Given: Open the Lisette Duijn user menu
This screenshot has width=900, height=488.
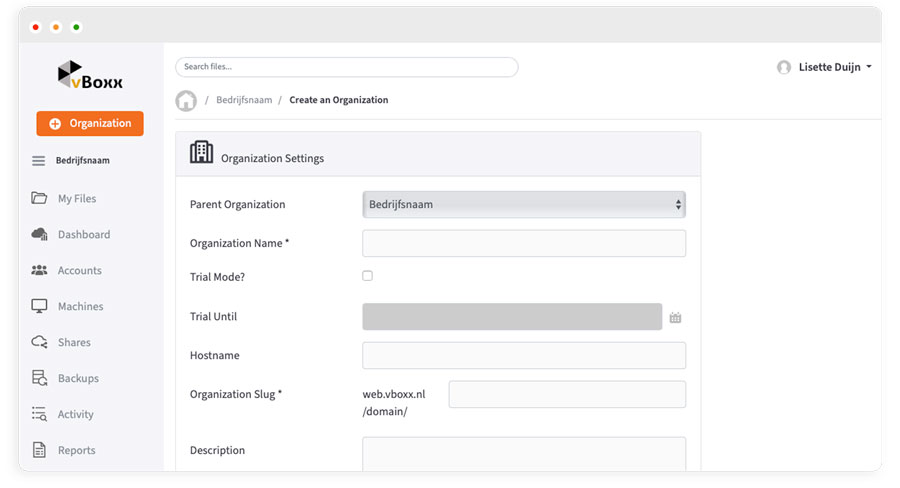Looking at the screenshot, I should (825, 67).
